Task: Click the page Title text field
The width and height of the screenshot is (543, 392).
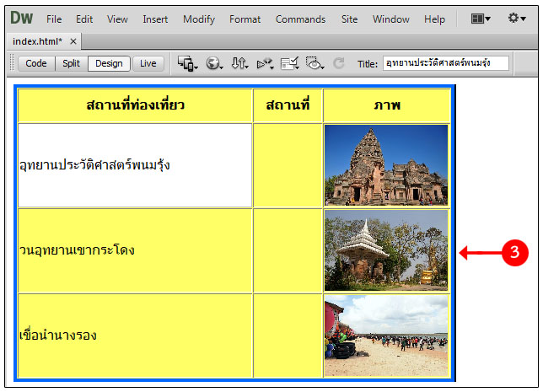Action: pyautogui.click(x=446, y=63)
